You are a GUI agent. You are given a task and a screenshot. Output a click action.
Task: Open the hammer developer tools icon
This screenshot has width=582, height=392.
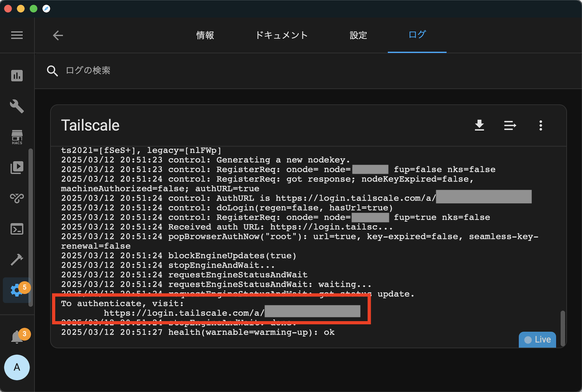17,259
